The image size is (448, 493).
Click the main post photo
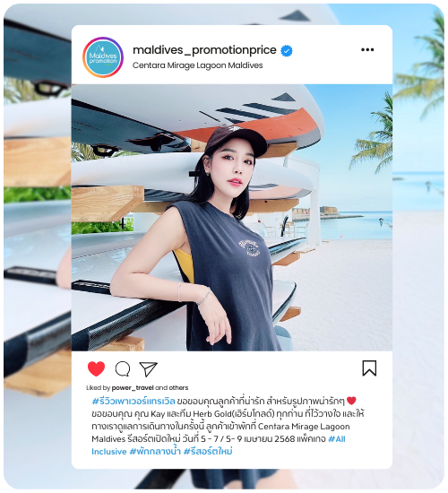click(x=232, y=218)
